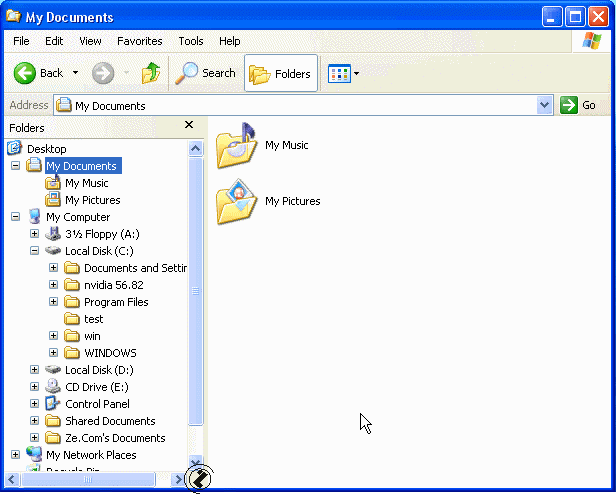Select My Music icon in tree
This screenshot has width=616, height=494.
[53, 183]
